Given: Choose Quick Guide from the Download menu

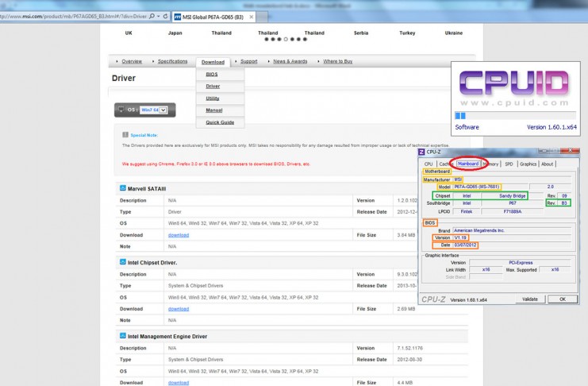Looking at the screenshot, I should (220, 122).
